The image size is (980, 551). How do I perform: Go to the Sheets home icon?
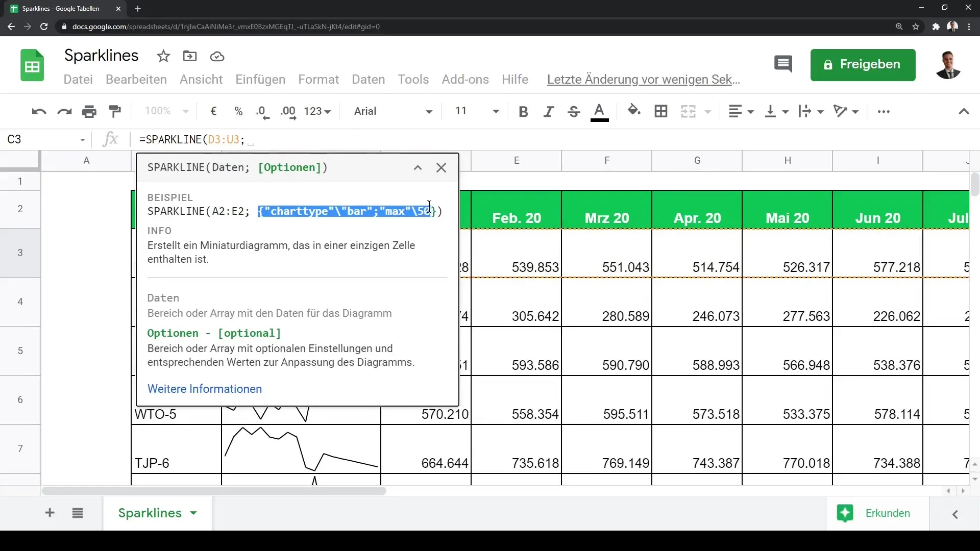[x=32, y=65]
